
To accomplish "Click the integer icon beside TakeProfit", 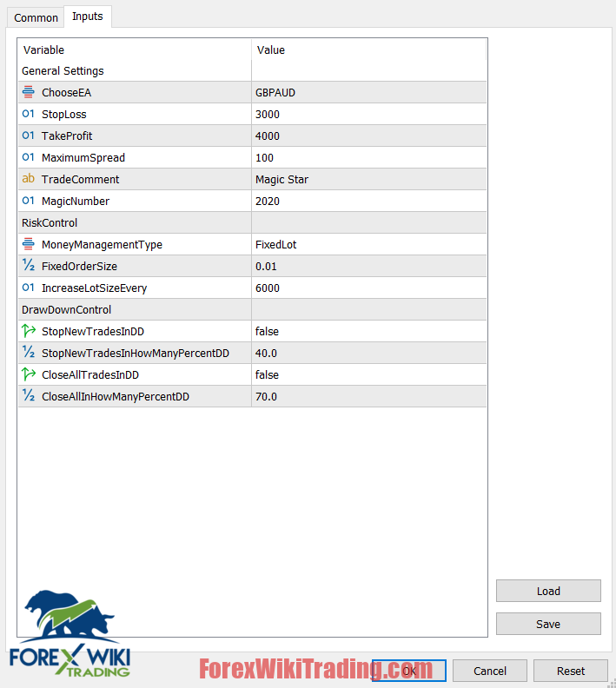I will (x=28, y=136).
